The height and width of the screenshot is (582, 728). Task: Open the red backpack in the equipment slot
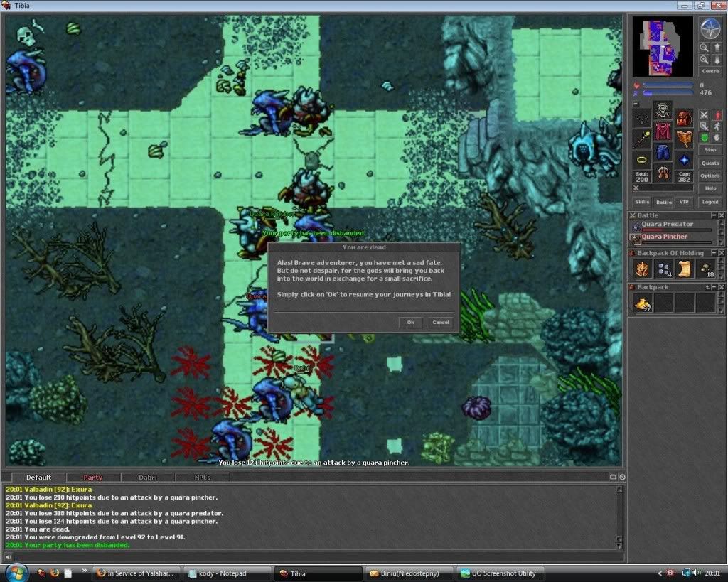(x=683, y=119)
